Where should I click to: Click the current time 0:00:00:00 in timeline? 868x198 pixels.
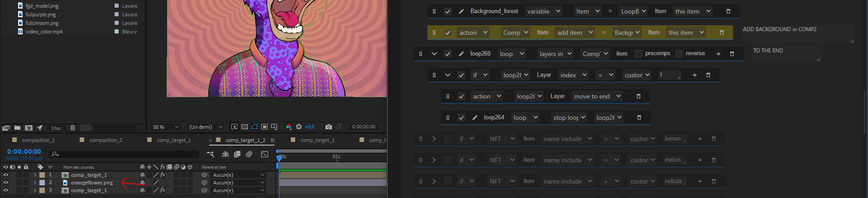(24, 151)
